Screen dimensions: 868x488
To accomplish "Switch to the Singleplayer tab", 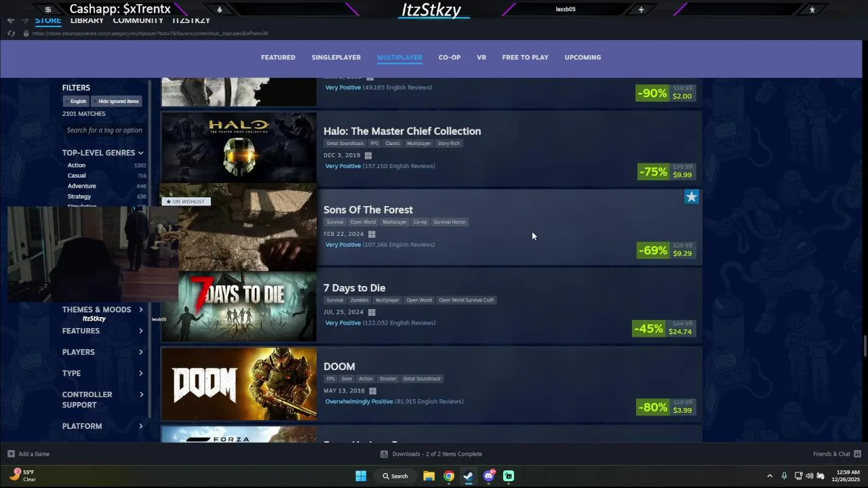I will click(x=336, y=58).
